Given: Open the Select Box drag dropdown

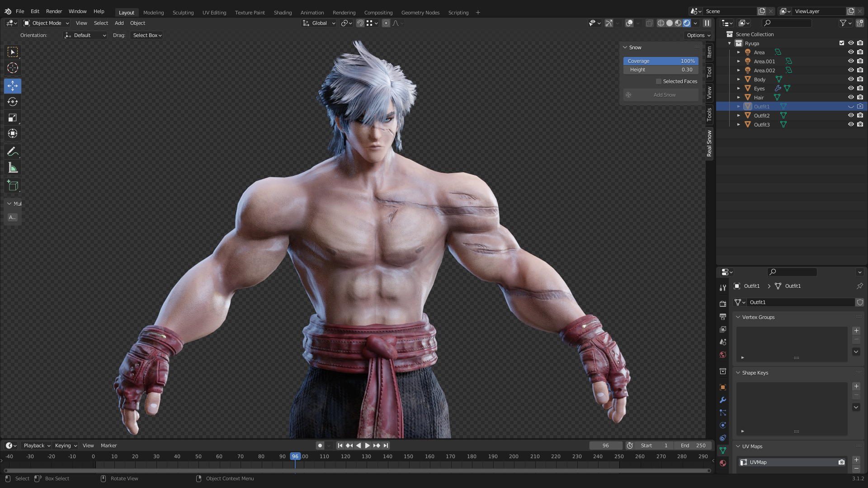Looking at the screenshot, I should point(147,35).
